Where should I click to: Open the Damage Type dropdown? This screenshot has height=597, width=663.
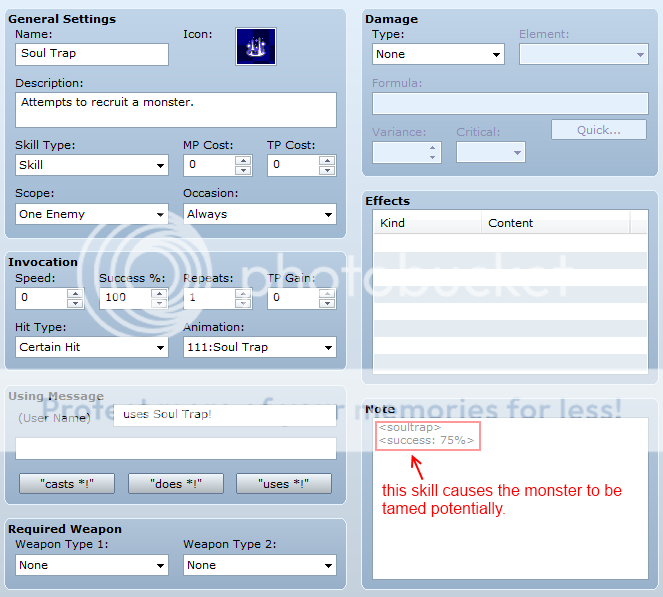point(438,54)
